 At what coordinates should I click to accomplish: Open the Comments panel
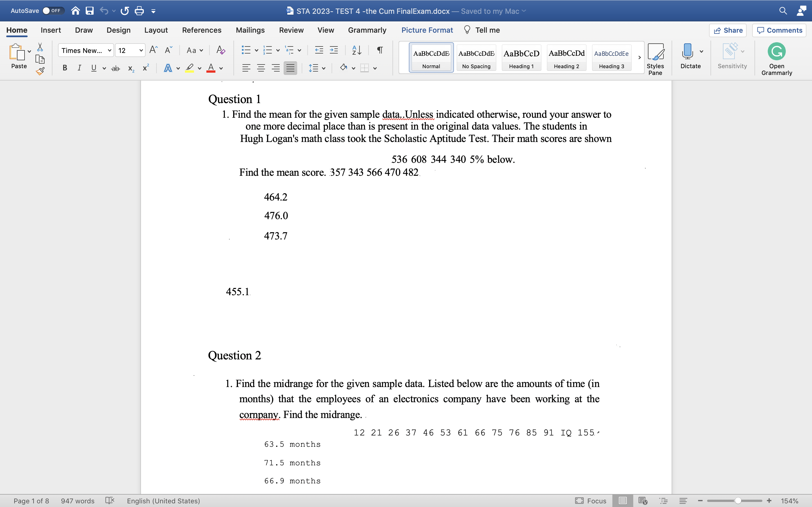tap(779, 30)
